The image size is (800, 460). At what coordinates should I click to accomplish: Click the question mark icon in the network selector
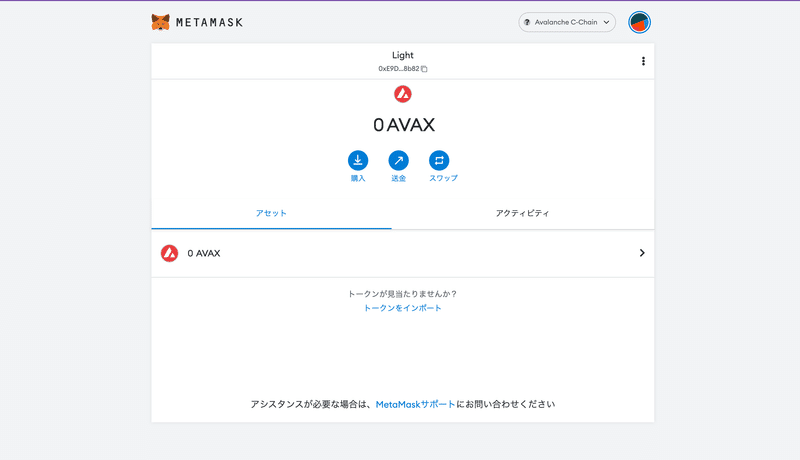point(527,22)
